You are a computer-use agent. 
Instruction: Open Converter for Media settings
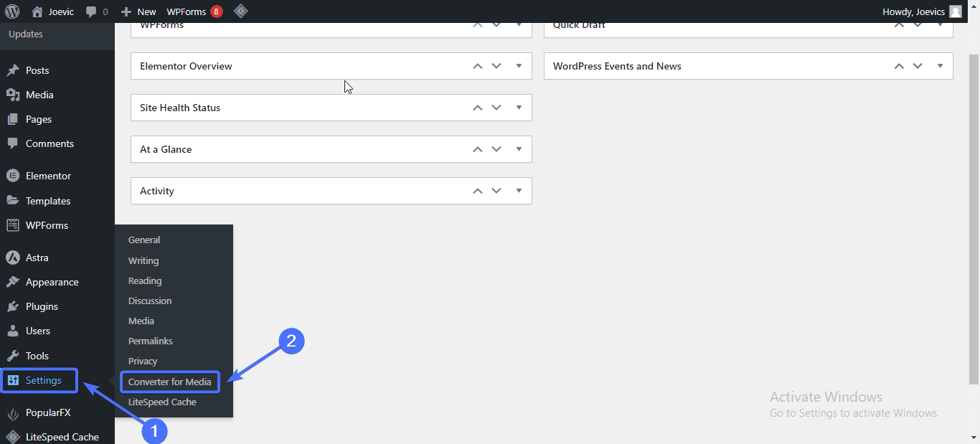coord(170,382)
